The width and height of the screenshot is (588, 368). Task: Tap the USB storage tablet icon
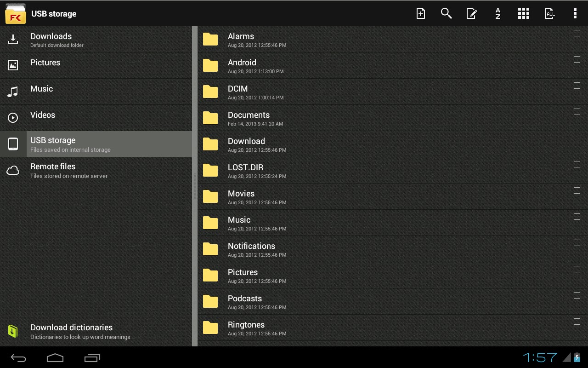coord(13,144)
